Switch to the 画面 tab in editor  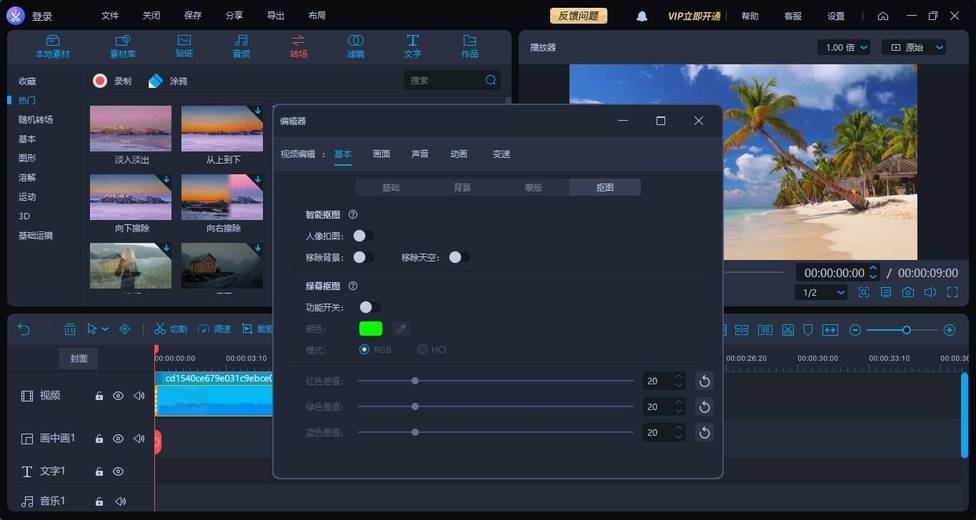tap(381, 154)
